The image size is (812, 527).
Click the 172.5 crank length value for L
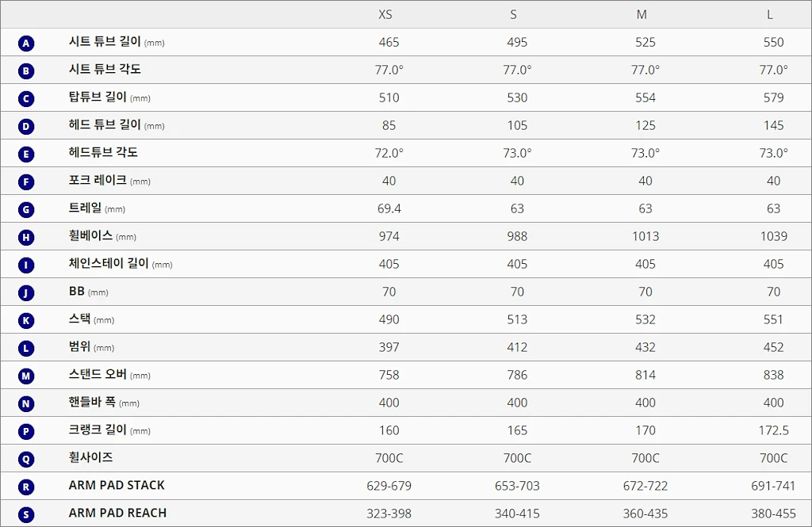tap(773, 430)
